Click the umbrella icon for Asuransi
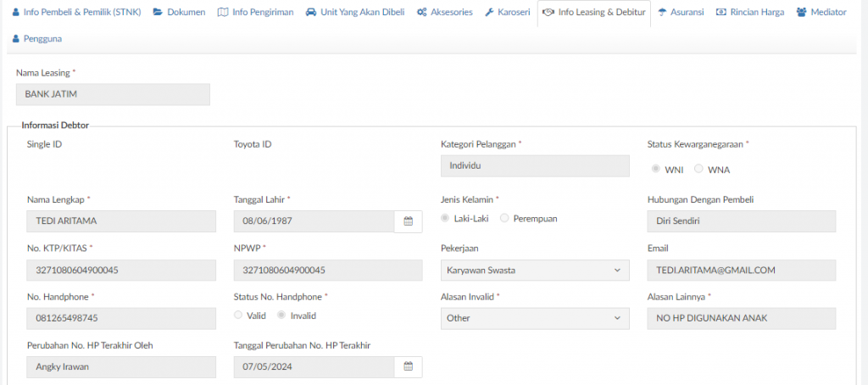The width and height of the screenshot is (868, 385). point(662,12)
